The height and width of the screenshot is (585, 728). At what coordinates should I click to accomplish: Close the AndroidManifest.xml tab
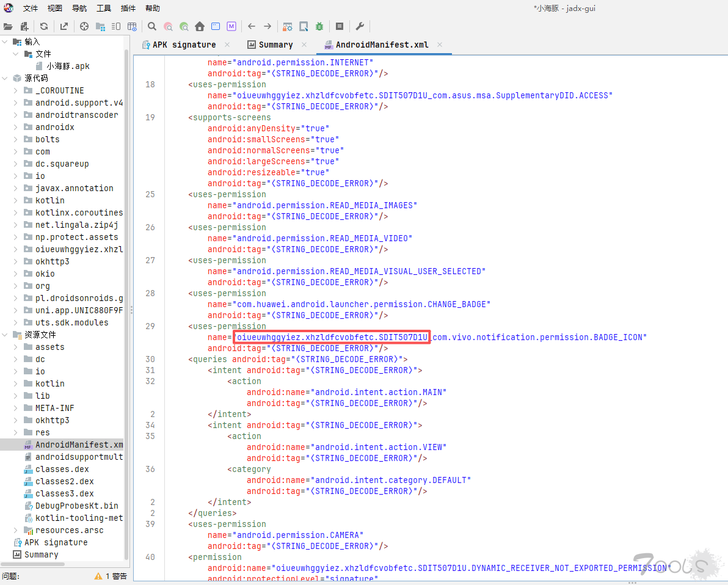click(x=439, y=45)
